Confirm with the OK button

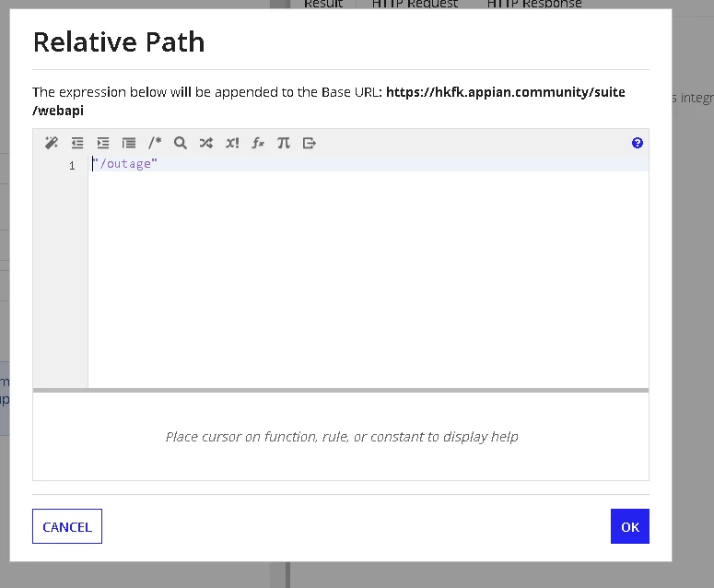coord(630,526)
